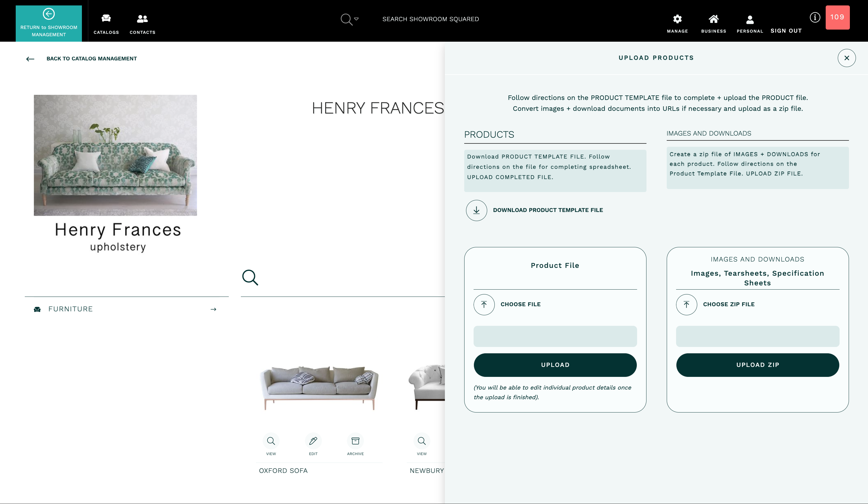This screenshot has width=868, height=504.
Task: Edit the Oxford Sofa product
Action: pyautogui.click(x=313, y=441)
